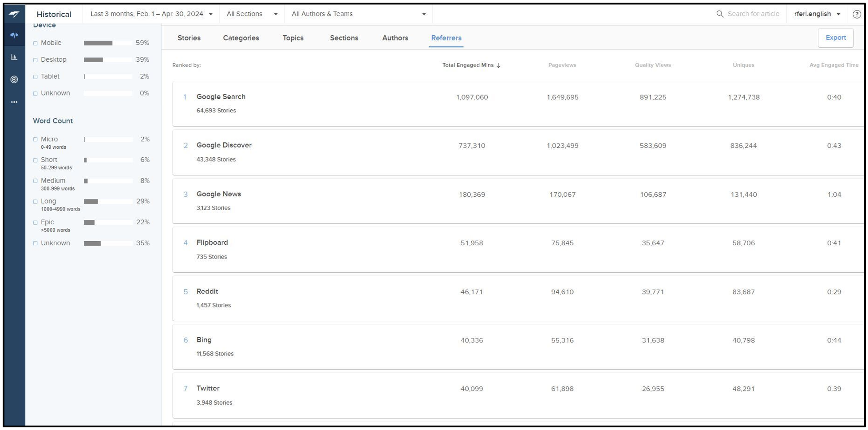868x430 pixels.
Task: Open the real-time dashboard sidebar icon
Action: pyautogui.click(x=14, y=36)
